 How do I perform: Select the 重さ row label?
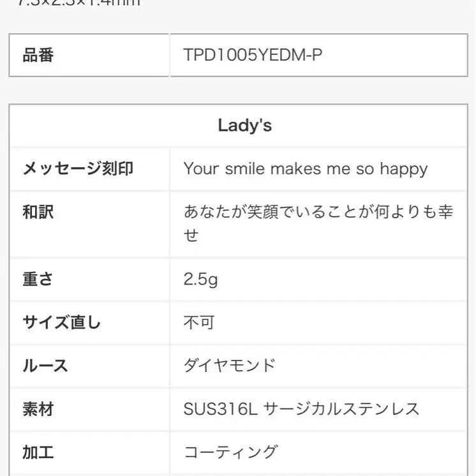click(x=38, y=279)
